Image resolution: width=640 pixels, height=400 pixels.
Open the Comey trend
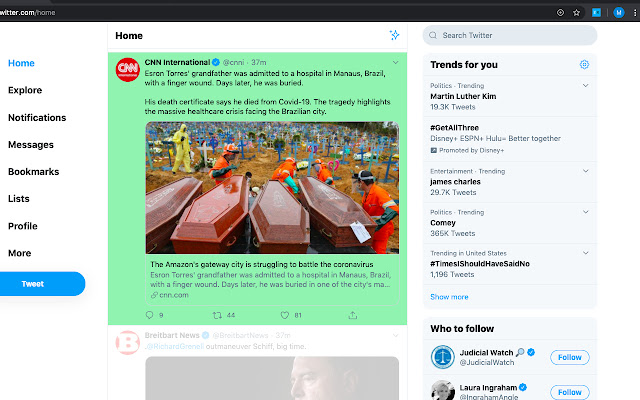tap(510, 223)
